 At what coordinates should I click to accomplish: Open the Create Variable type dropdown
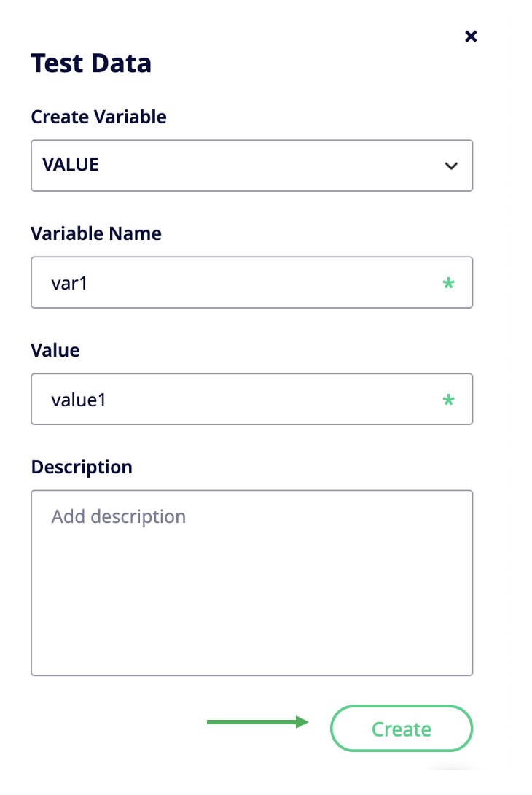click(252, 166)
